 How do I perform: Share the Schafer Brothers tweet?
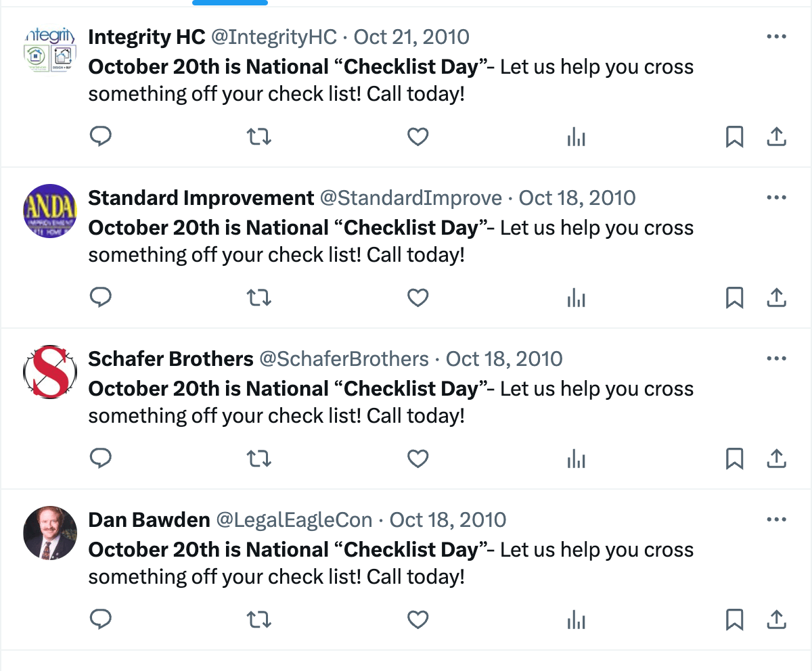coord(776,459)
